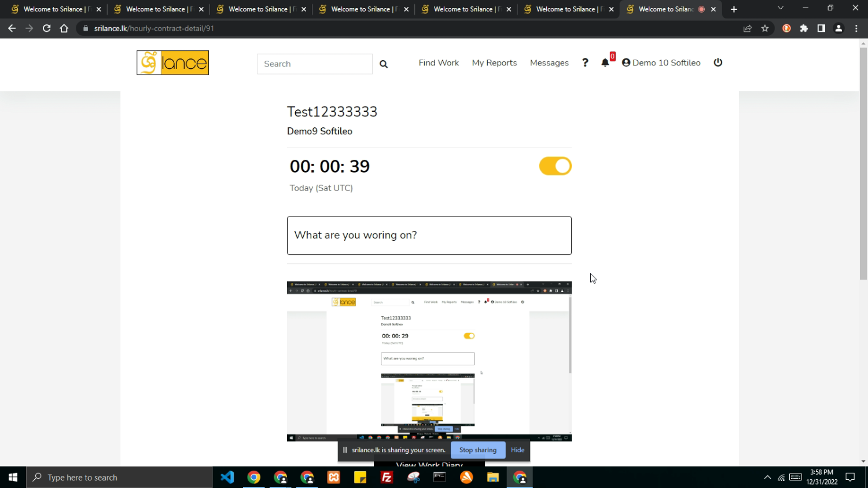868x488 pixels.
Task: Toggle the time tracker switch off
Action: (x=555, y=166)
